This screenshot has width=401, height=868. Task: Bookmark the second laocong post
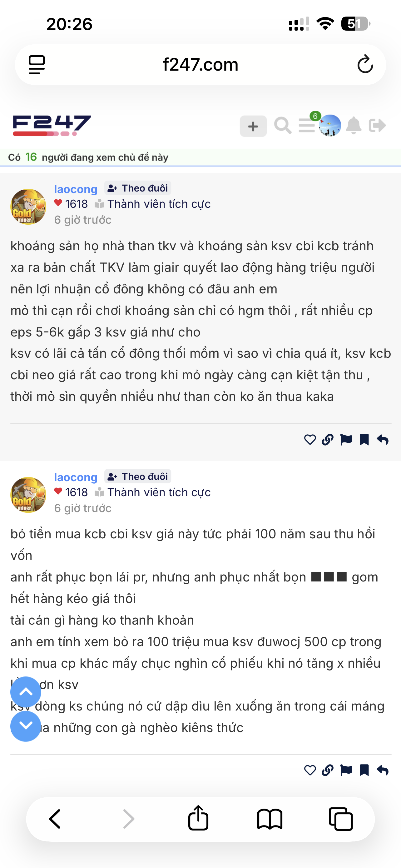click(x=364, y=770)
